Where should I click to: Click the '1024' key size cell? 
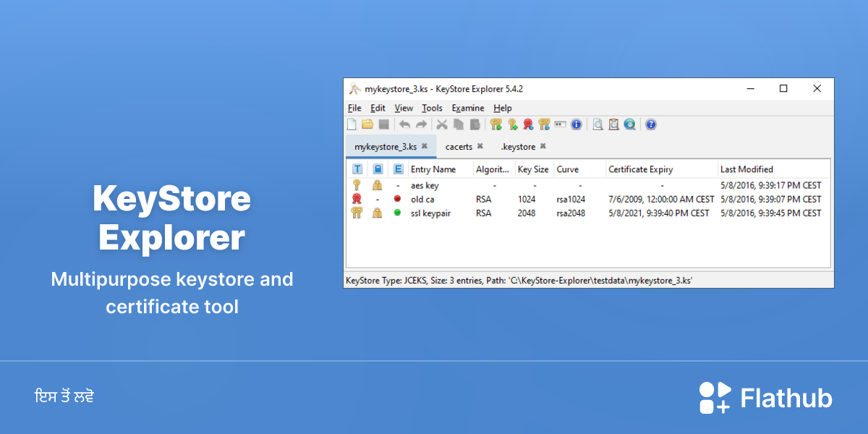pyautogui.click(x=527, y=199)
